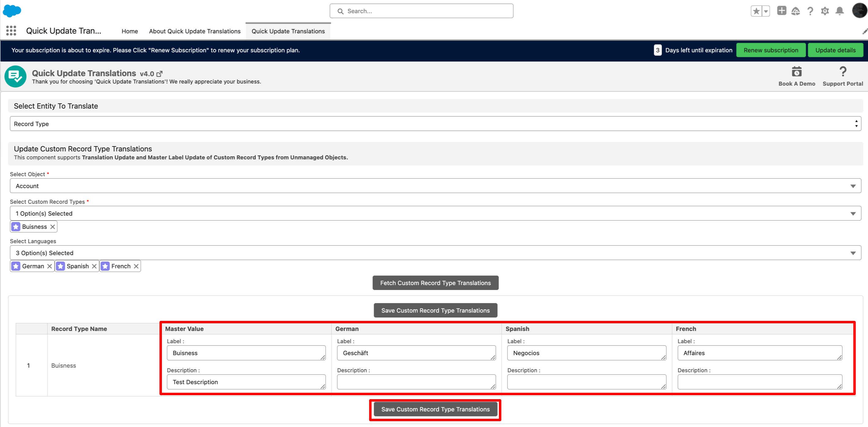This screenshot has width=868, height=427.
Task: Click the German Label field containing Geschäft
Action: [x=416, y=353]
